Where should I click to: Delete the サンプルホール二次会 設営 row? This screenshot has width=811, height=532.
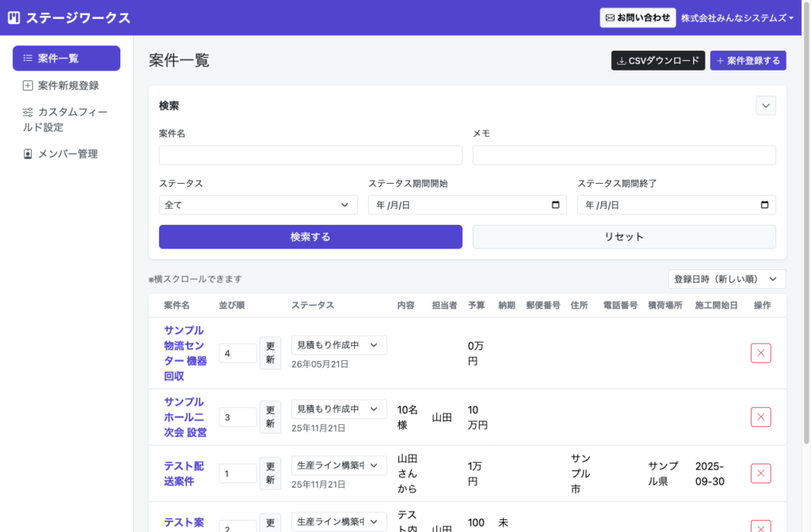[x=760, y=416]
